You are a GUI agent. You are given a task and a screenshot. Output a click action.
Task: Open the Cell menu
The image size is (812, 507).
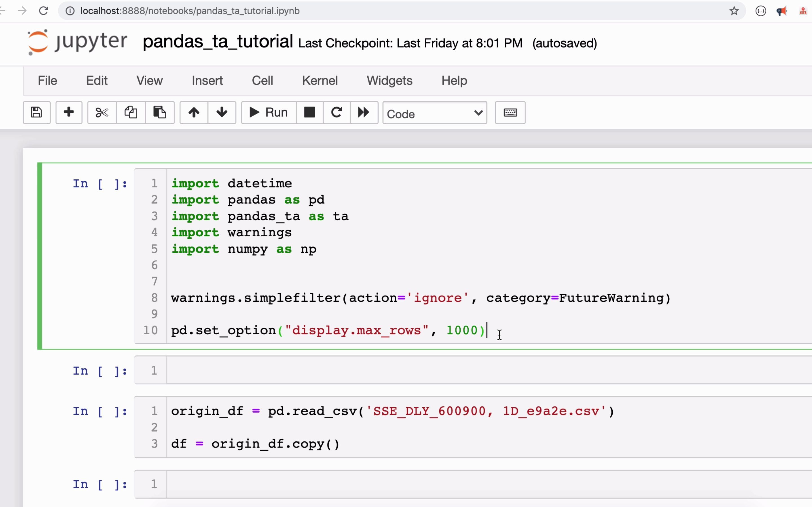262,81
